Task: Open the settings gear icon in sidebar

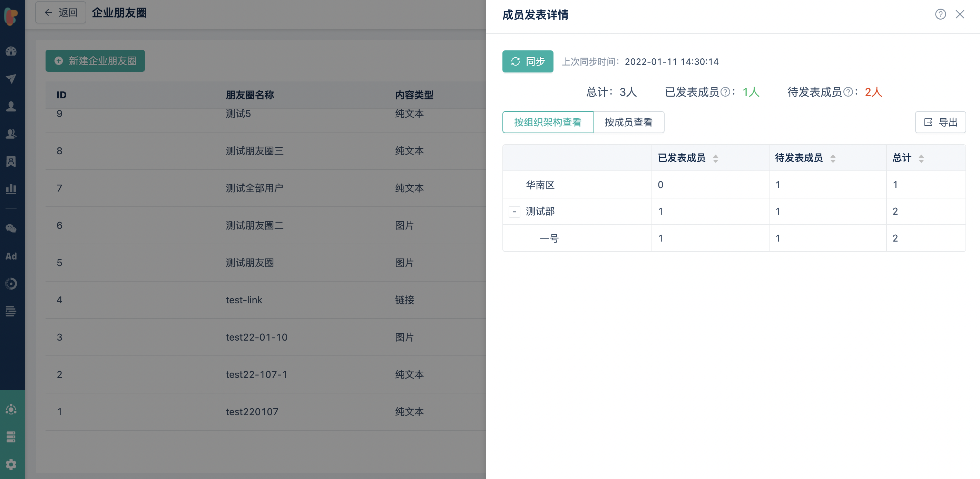Action: [11, 464]
